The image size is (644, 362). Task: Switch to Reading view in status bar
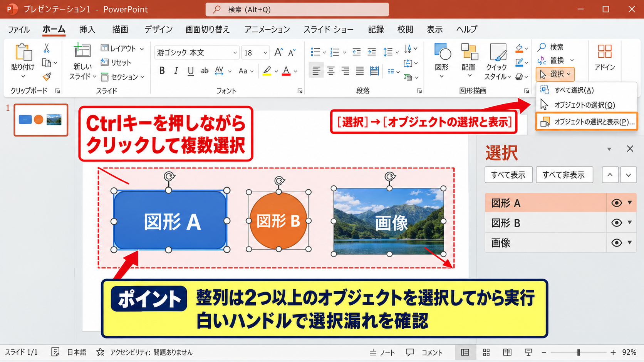click(x=507, y=352)
